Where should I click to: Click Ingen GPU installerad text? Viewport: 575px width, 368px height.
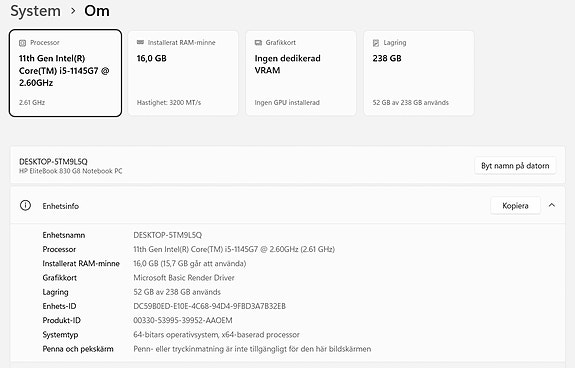click(x=287, y=103)
